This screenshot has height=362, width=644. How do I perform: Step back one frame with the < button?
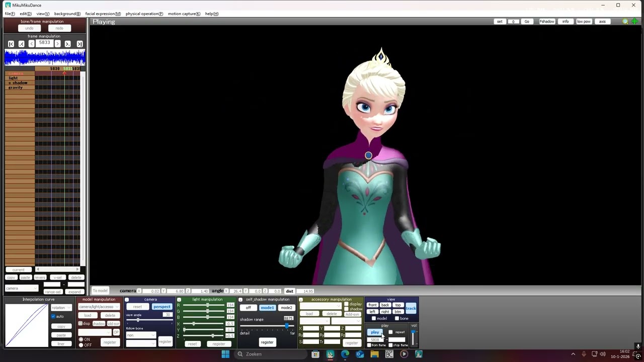click(31, 44)
